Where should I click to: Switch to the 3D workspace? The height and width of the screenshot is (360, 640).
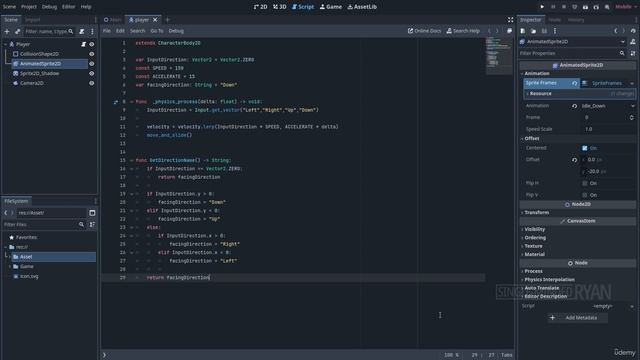280,7
